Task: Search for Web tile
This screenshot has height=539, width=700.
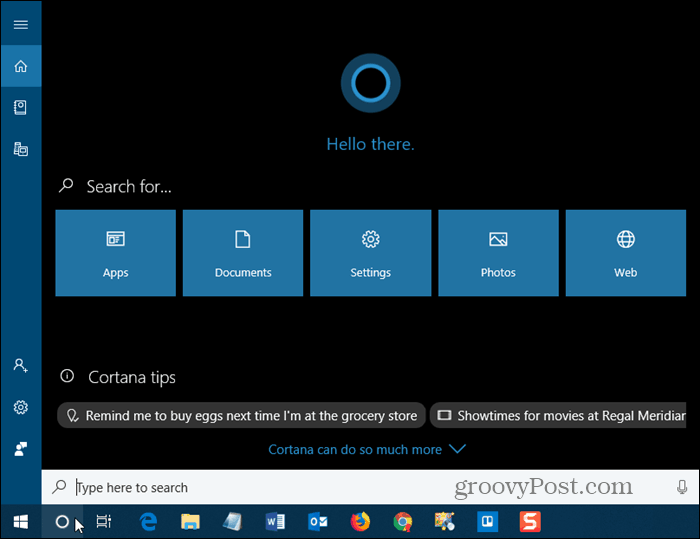Action: (x=625, y=253)
